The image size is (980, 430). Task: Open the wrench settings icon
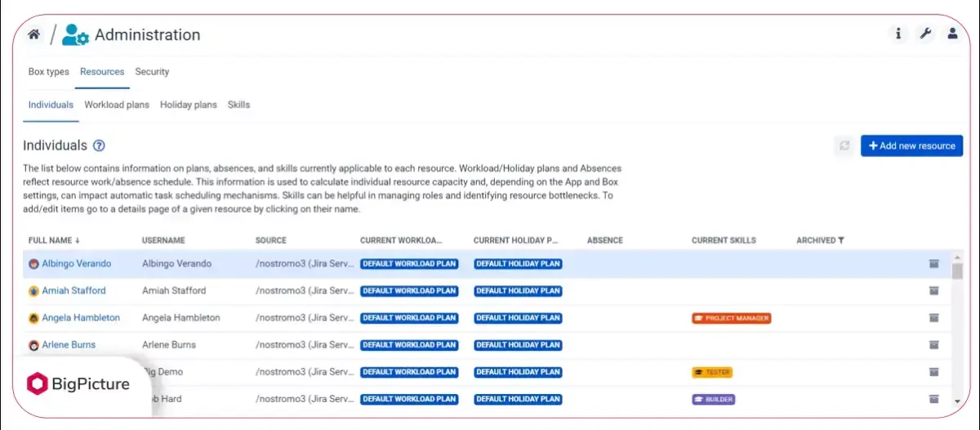[x=925, y=34]
